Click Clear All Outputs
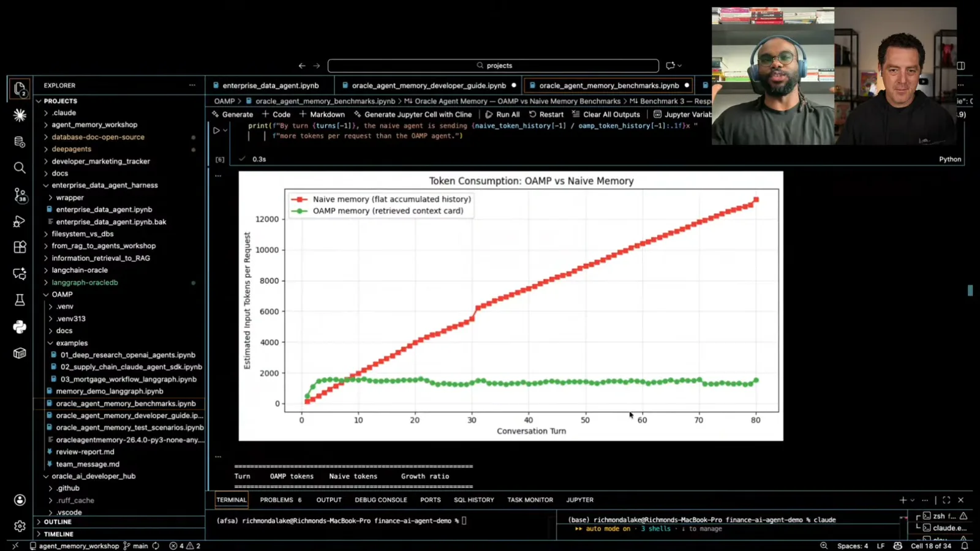This screenshot has width=980, height=551. click(x=606, y=114)
